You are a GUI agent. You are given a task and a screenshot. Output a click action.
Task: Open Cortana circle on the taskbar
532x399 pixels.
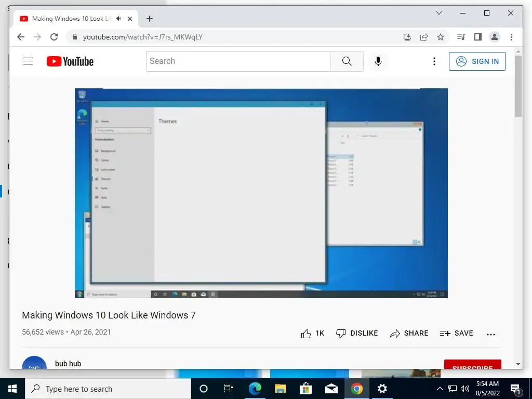204,389
